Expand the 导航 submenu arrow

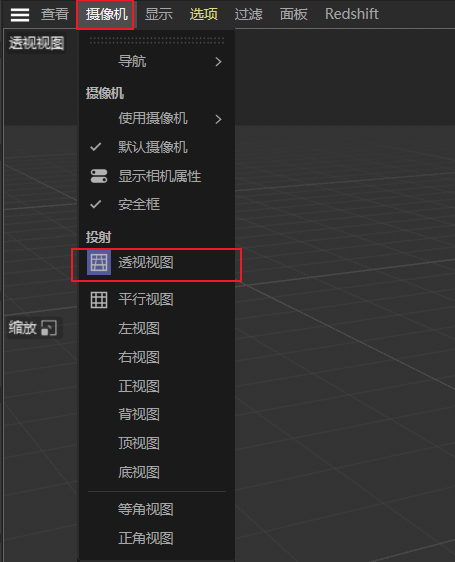[x=218, y=62]
